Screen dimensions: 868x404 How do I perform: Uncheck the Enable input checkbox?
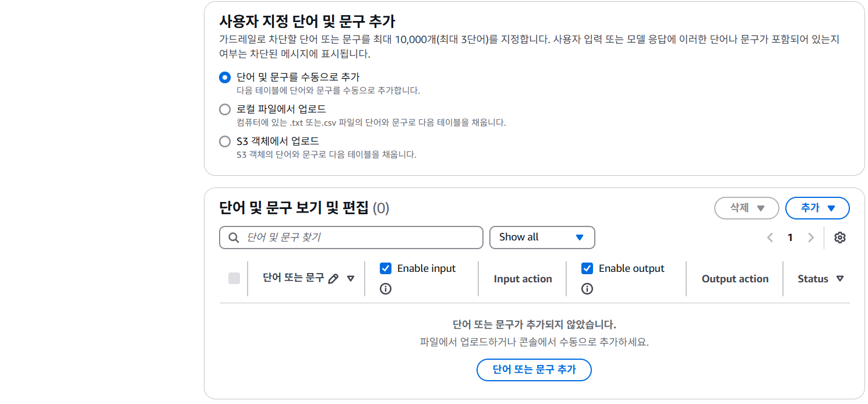(385, 268)
